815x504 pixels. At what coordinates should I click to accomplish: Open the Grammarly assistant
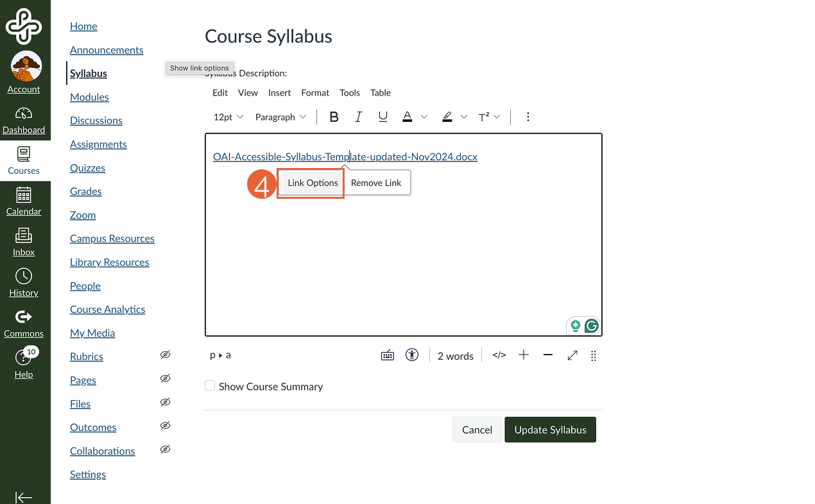click(x=591, y=326)
